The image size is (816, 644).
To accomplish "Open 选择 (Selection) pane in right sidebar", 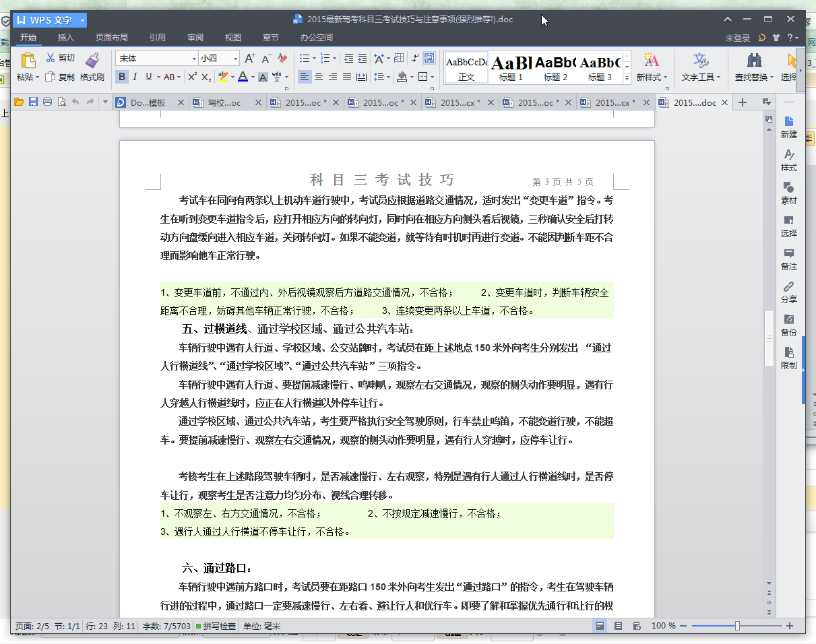I will point(788,226).
